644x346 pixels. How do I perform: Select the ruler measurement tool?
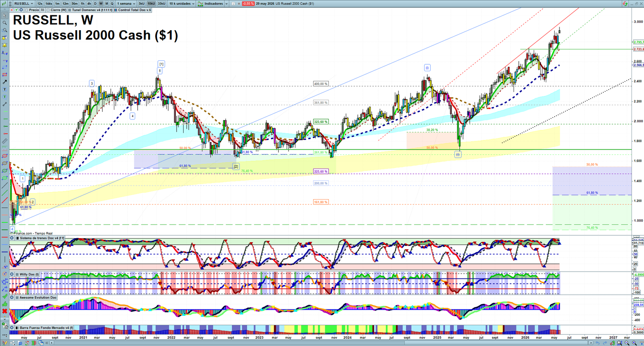pyautogui.click(x=5, y=141)
